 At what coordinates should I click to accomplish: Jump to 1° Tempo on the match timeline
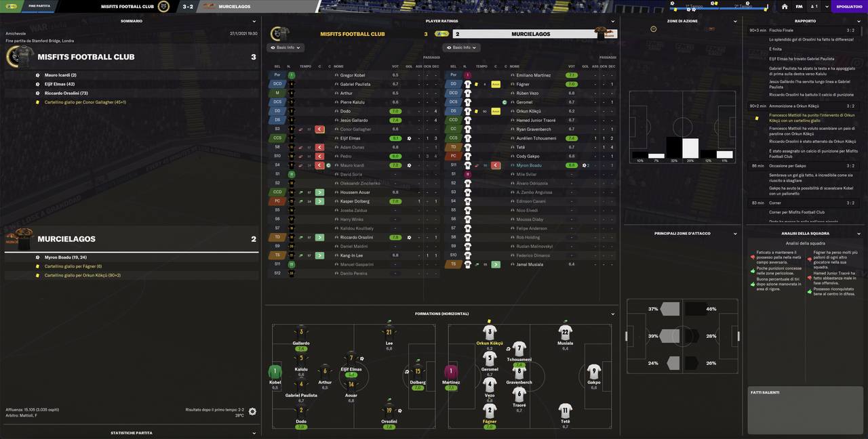tap(694, 6)
